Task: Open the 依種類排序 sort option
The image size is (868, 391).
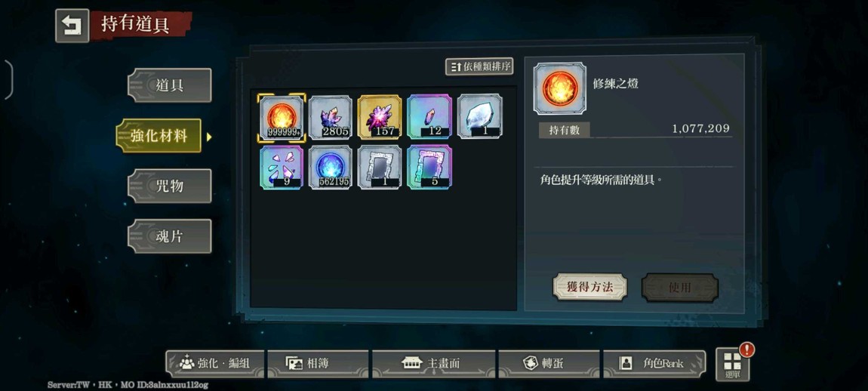Action: coord(479,67)
